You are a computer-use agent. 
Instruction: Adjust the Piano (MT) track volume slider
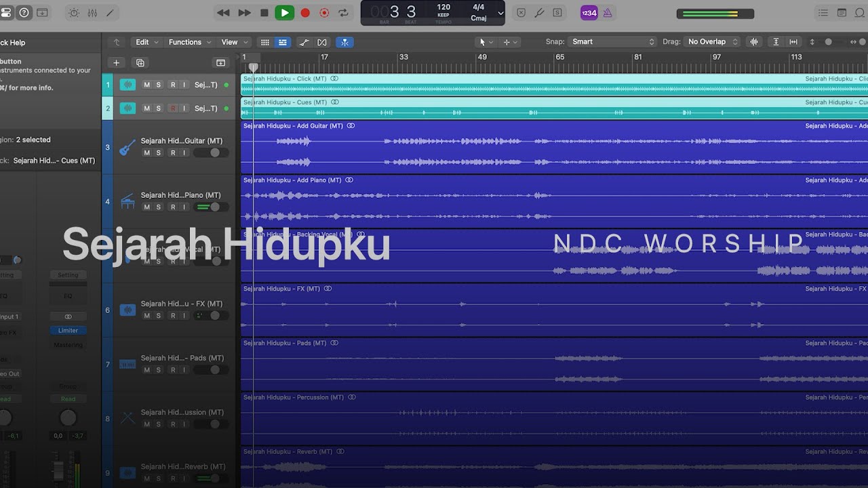point(211,207)
